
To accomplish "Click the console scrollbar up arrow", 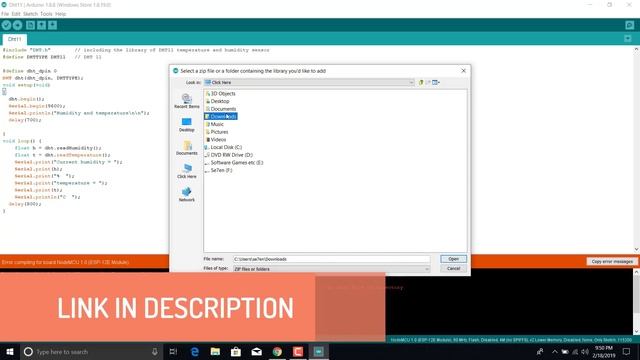I will point(637,272).
